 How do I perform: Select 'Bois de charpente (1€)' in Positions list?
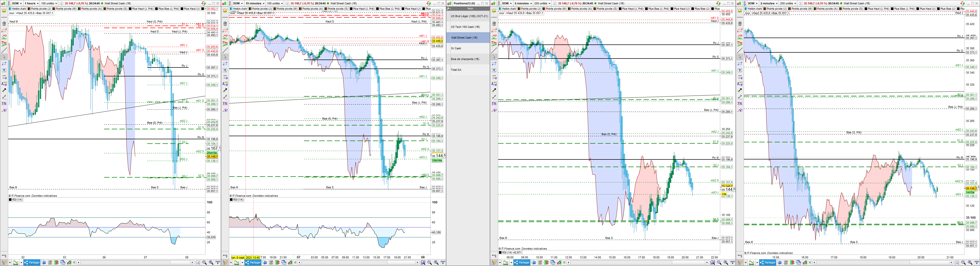click(x=468, y=59)
